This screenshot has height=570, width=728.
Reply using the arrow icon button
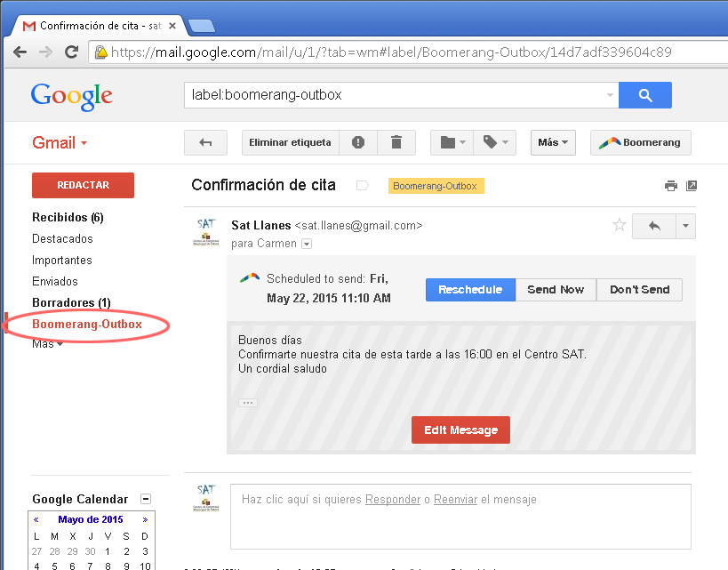click(654, 226)
